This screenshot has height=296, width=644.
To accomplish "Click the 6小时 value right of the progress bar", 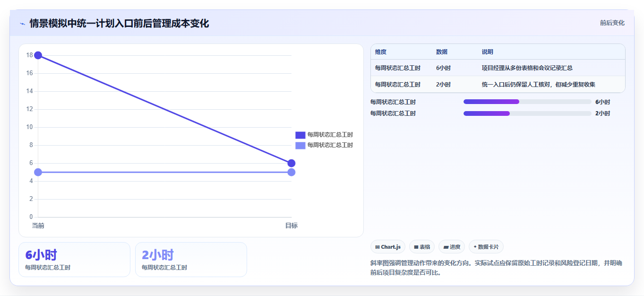I will pyautogui.click(x=602, y=102).
